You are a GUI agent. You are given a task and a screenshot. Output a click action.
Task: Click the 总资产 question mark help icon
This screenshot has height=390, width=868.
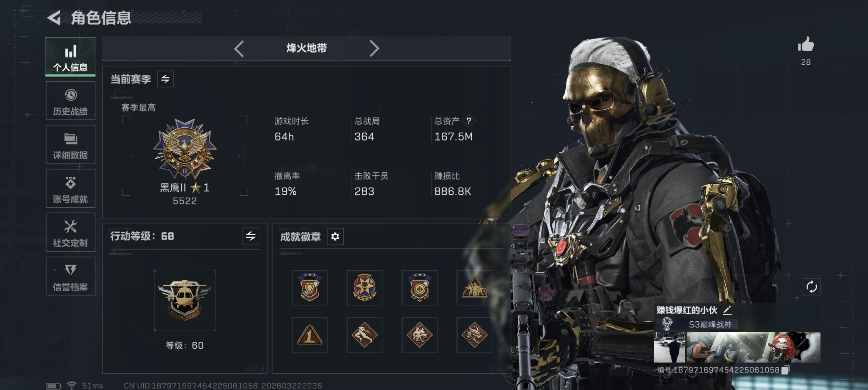click(x=469, y=121)
